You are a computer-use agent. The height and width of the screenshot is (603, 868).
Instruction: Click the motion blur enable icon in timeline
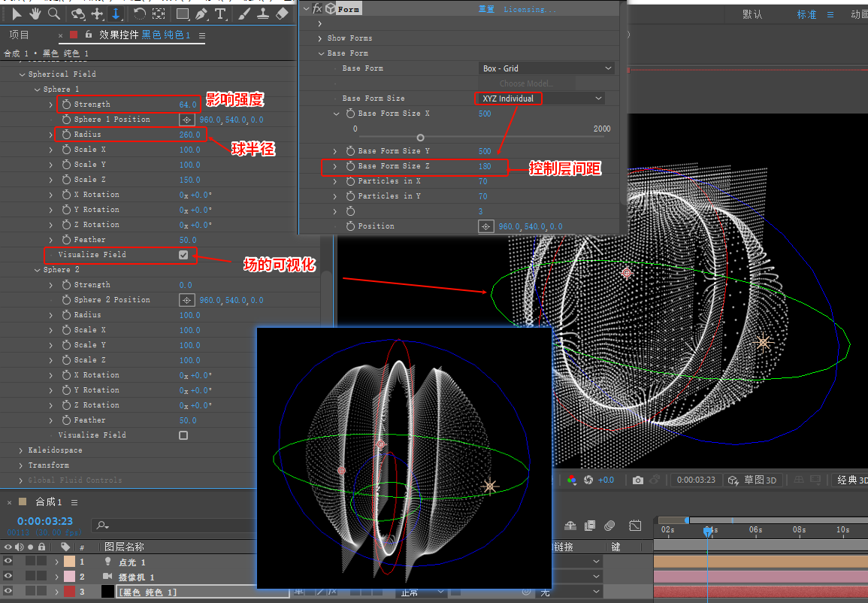(x=609, y=525)
